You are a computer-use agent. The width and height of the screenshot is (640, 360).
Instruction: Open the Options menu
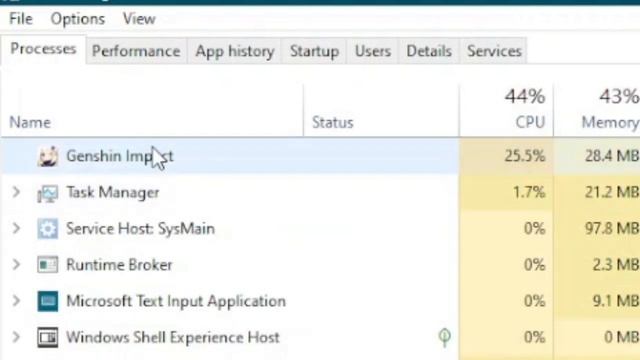point(78,19)
